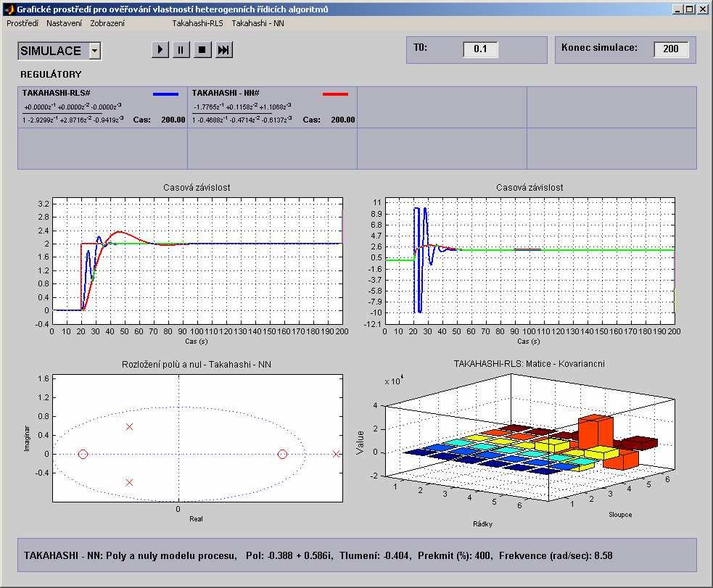
Task: Select the TAKAHASHI-RLS# regulator panel title
Action: click(57, 93)
